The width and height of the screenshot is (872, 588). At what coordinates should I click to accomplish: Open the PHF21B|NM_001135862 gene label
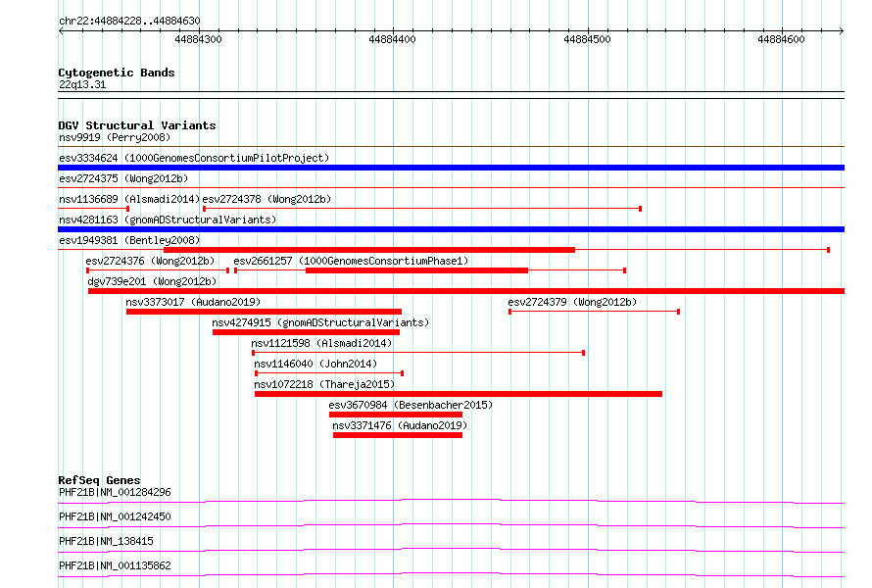click(x=115, y=565)
